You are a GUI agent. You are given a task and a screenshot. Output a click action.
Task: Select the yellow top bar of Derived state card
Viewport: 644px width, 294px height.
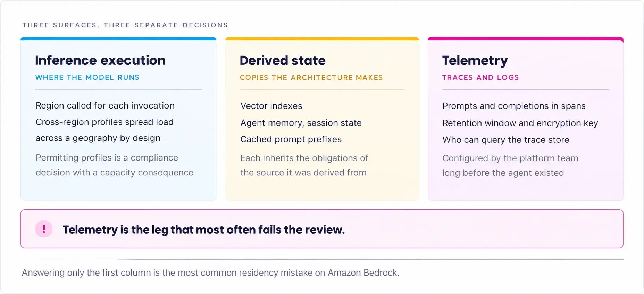coord(322,39)
